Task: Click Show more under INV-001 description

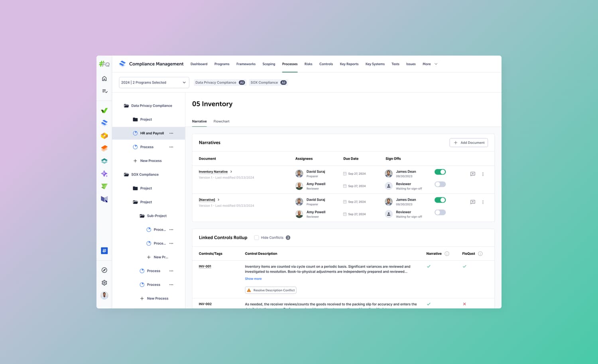Action: tap(253, 279)
